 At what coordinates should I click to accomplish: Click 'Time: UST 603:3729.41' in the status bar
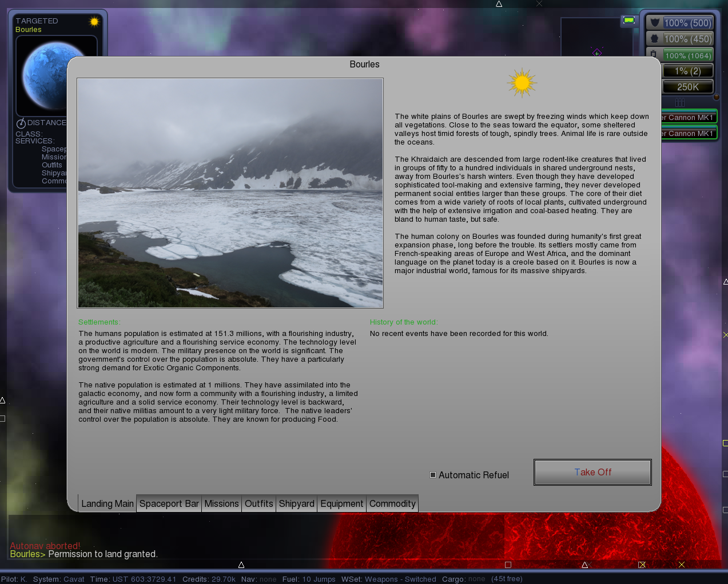[x=133, y=579]
